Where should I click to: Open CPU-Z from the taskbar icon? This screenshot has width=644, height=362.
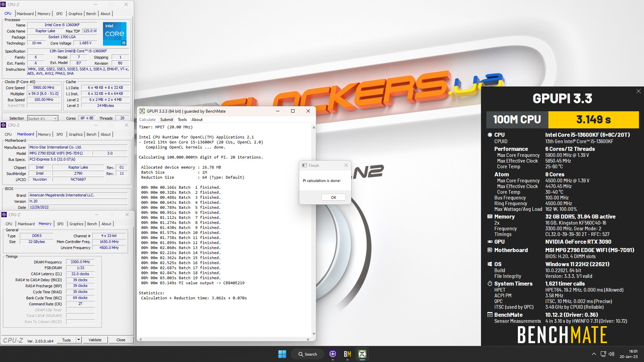333,354
